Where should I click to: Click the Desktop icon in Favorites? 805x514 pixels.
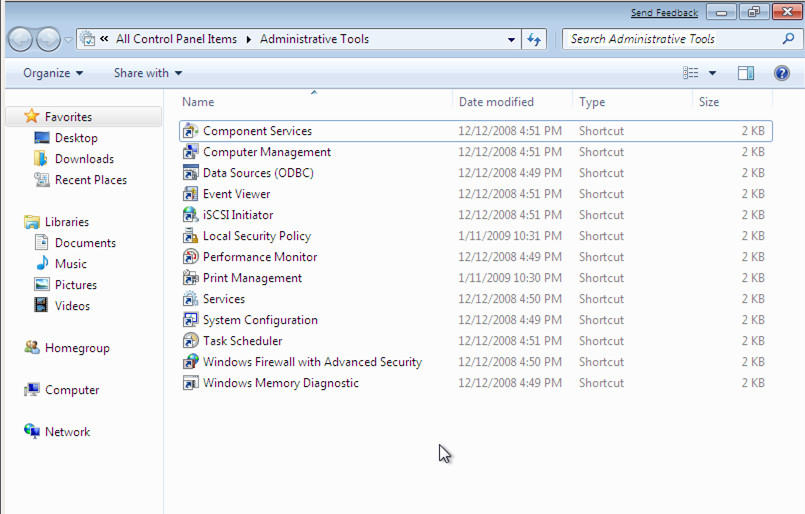pos(42,138)
